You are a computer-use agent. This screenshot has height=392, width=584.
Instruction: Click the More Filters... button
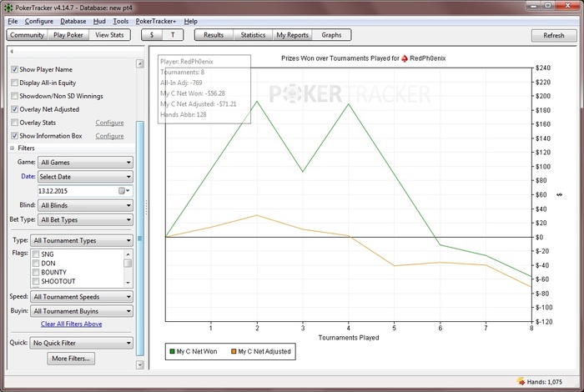(x=71, y=359)
